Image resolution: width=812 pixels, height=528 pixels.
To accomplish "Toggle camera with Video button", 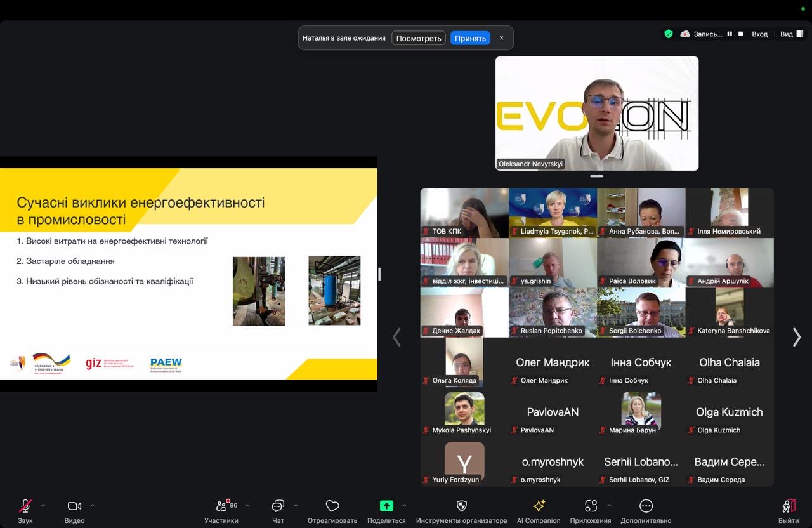I will click(74, 506).
